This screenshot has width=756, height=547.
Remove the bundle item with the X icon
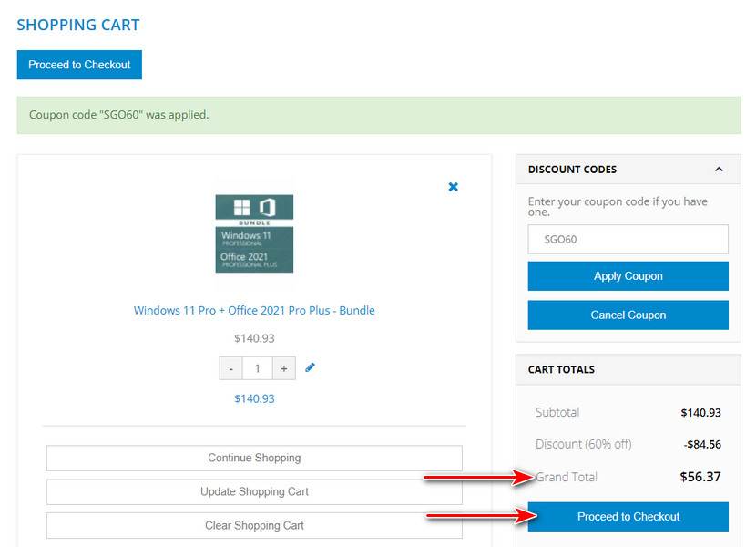coord(453,187)
